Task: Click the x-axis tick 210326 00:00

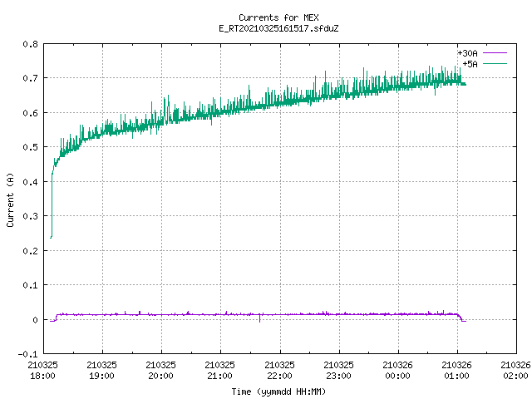Action: 397,370
